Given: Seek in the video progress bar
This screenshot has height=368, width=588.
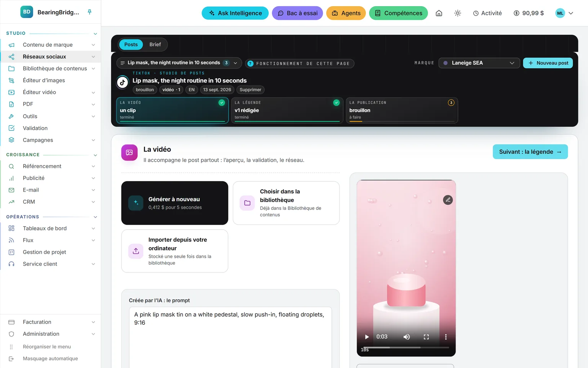Looking at the screenshot, I should tap(406, 347).
